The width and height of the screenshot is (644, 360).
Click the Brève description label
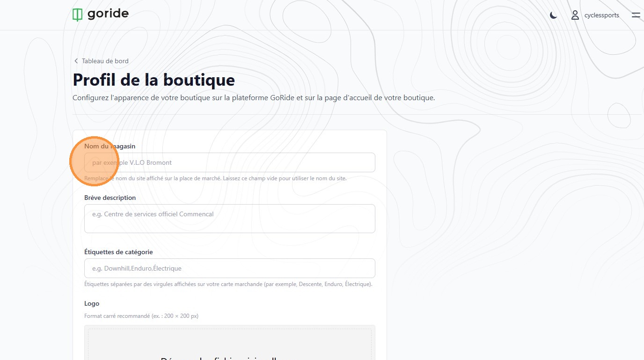[110, 198]
